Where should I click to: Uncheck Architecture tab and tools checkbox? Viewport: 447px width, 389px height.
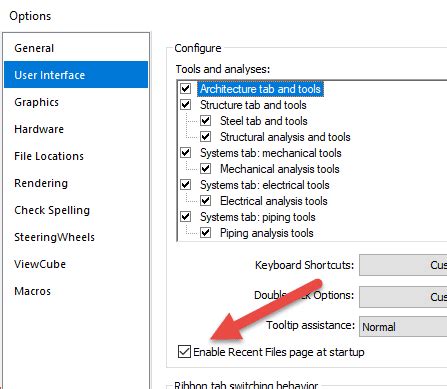(185, 89)
